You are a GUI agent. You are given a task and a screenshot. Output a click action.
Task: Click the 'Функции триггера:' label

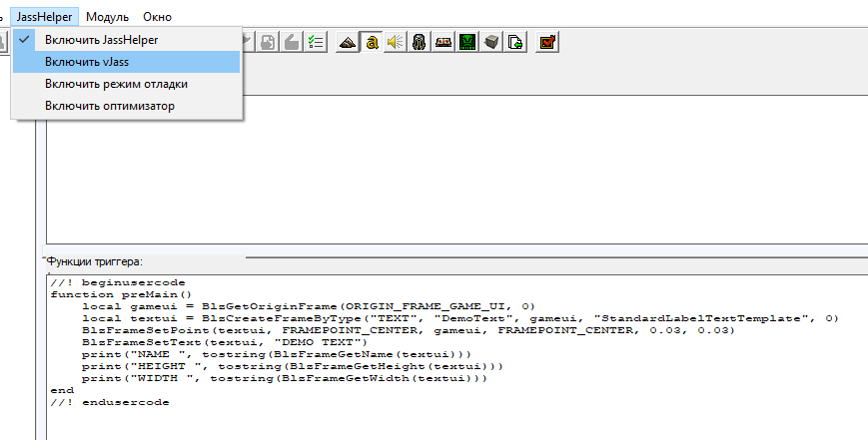point(95,261)
